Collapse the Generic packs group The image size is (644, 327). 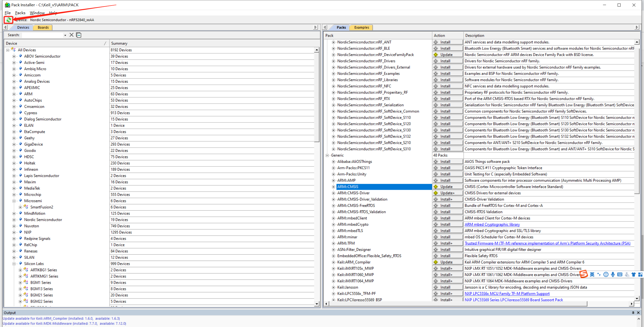327,155
